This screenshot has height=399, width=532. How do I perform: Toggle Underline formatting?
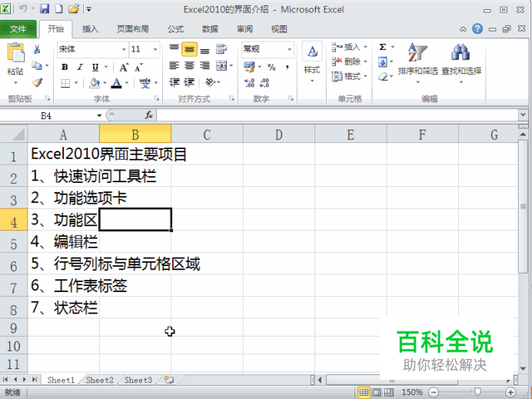coord(95,67)
